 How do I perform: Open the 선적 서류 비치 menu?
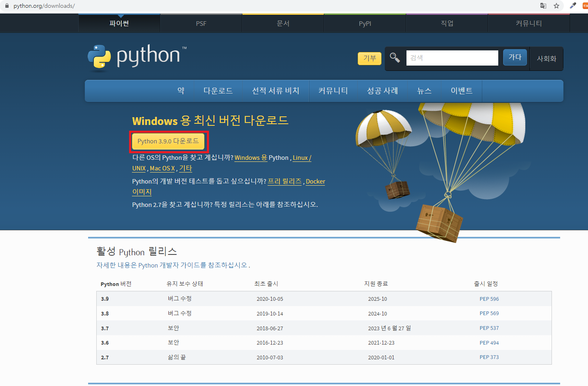(275, 91)
